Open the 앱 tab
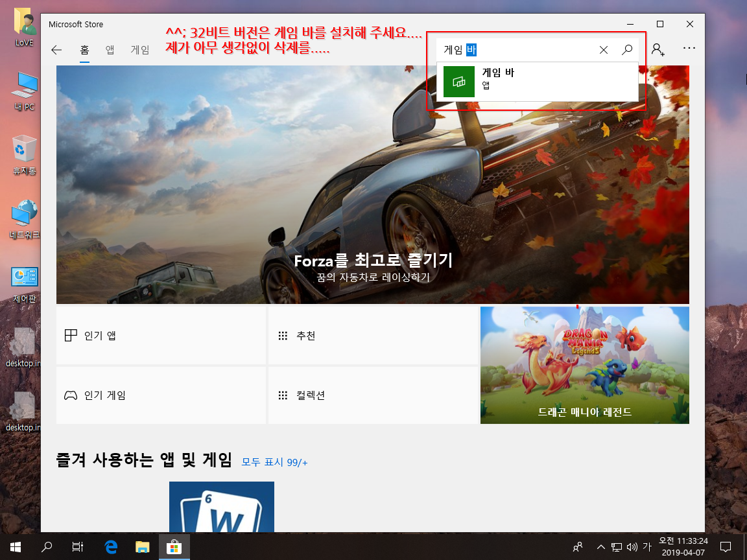This screenshot has height=560, width=747. tap(110, 49)
